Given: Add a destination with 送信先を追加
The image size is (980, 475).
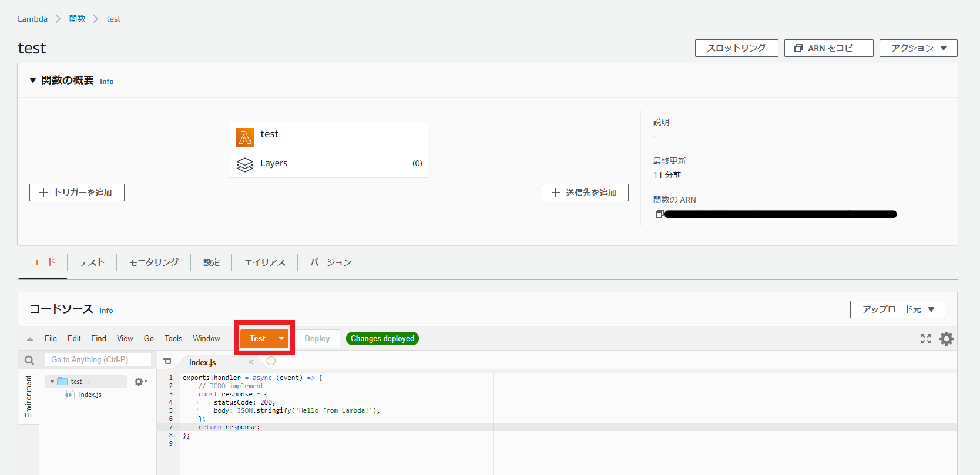Looking at the screenshot, I should [585, 193].
